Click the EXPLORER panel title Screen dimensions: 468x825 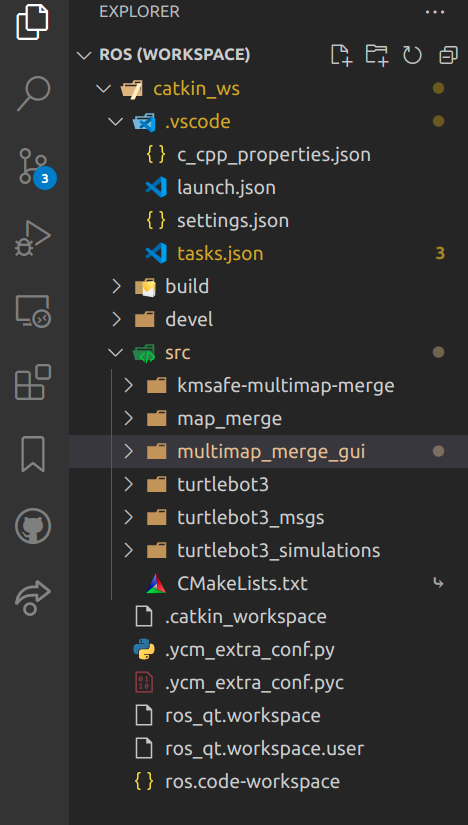(x=139, y=12)
